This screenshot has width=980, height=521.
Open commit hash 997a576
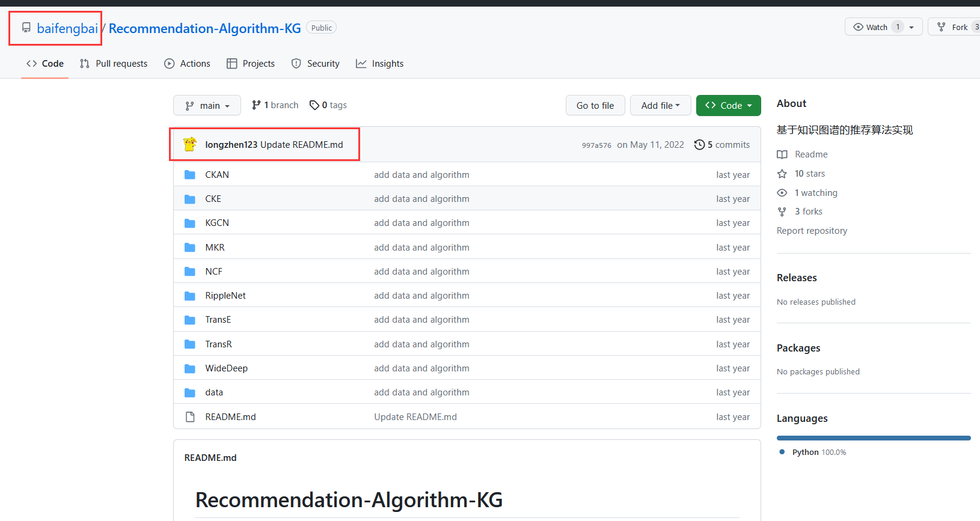click(596, 145)
